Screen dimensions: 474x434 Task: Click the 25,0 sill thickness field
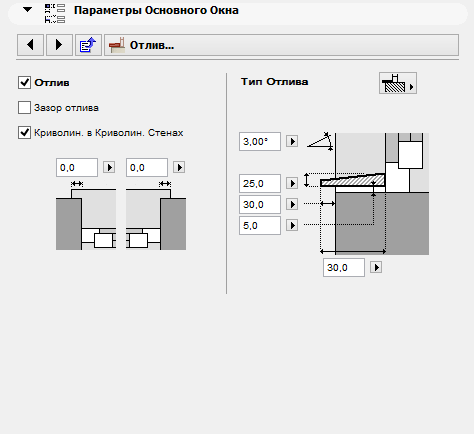[x=260, y=183]
